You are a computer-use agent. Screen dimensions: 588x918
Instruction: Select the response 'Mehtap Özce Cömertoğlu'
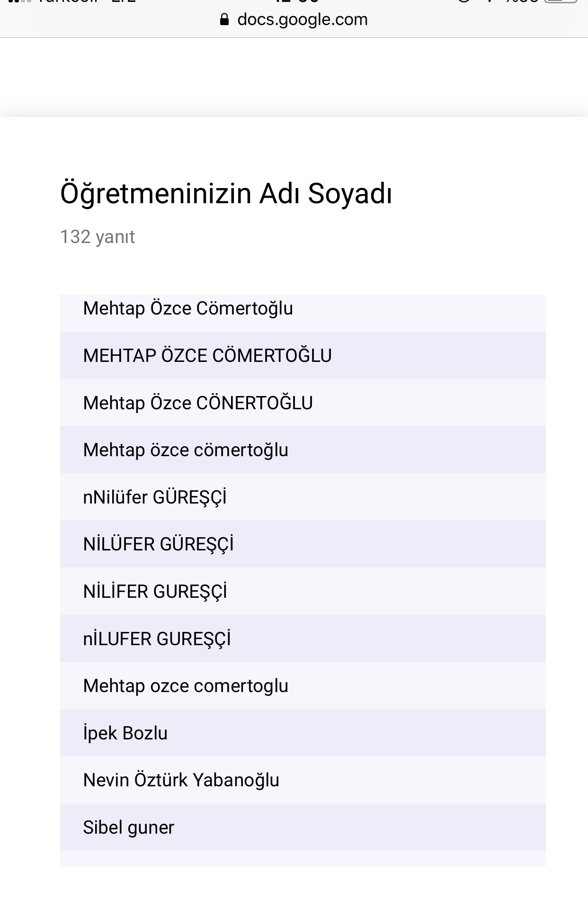coord(188,308)
